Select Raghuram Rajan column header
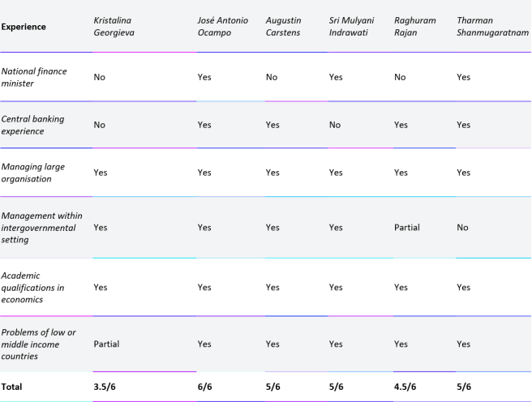This screenshot has width=532, height=402. (x=413, y=27)
